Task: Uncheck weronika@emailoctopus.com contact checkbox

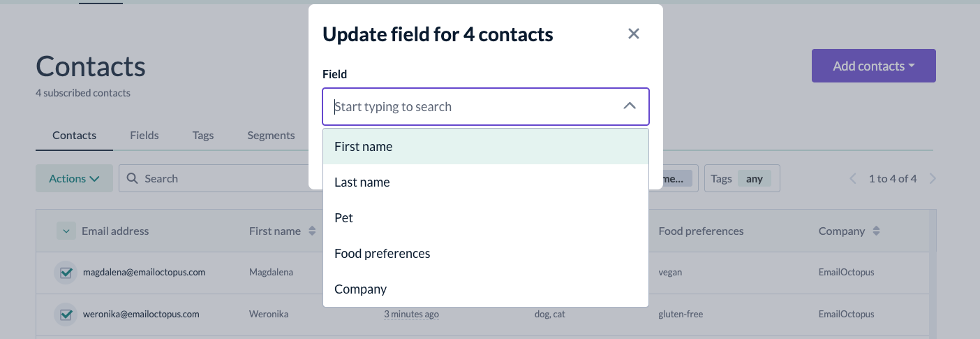Action: (x=66, y=315)
